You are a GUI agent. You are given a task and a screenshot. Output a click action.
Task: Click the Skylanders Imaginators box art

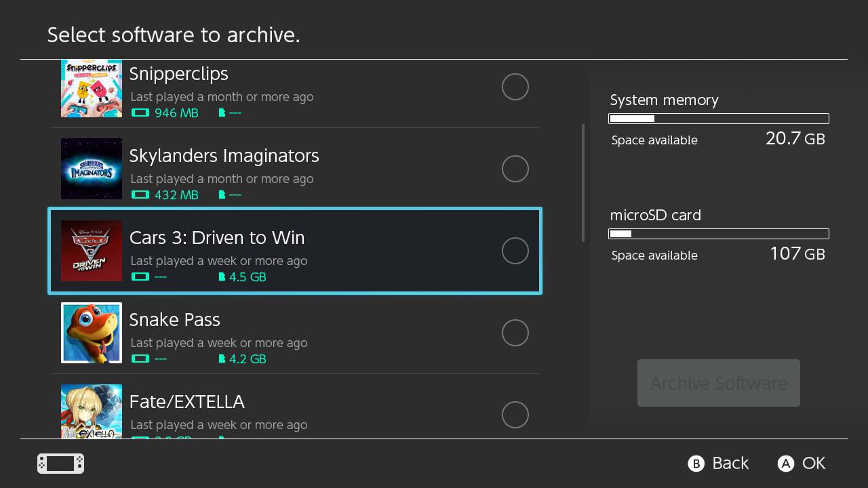click(91, 169)
